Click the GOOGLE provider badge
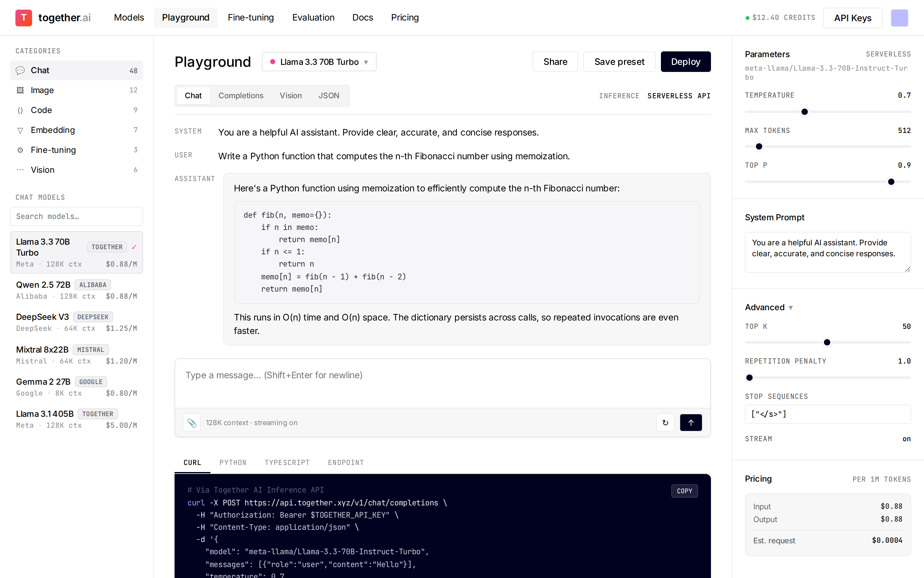This screenshot has width=924, height=578. [91, 382]
